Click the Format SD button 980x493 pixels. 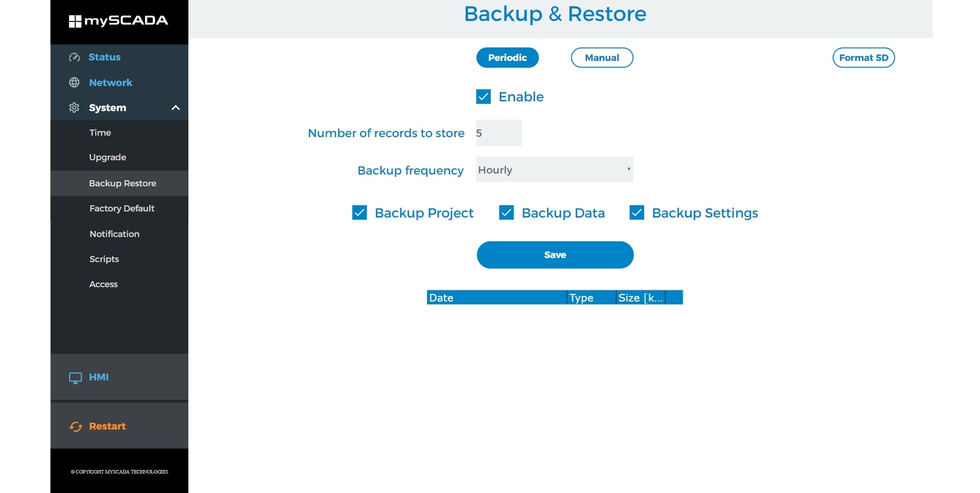tap(864, 57)
